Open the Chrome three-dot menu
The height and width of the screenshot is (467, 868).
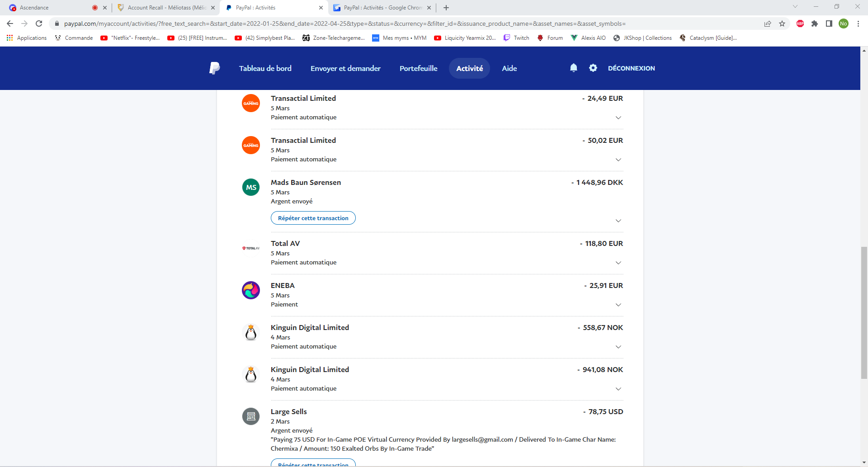[x=858, y=24]
